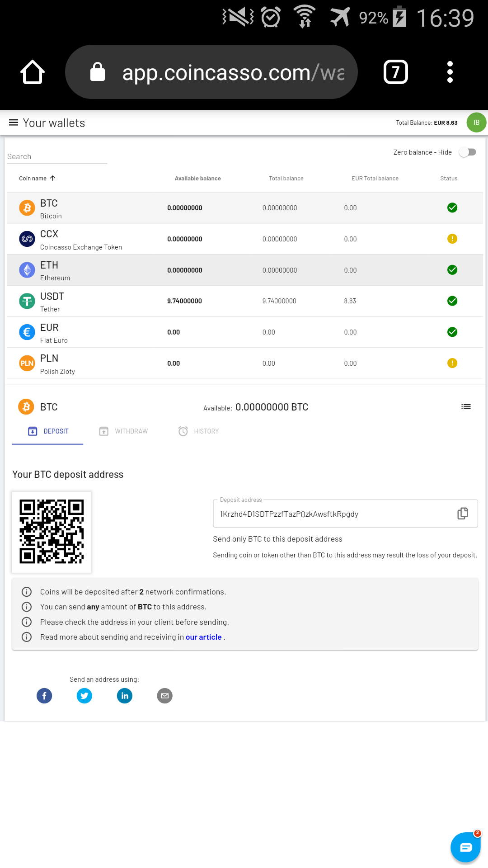The image size is (488, 868).
Task: Toggle the Zero balance Hide switch
Action: point(468,152)
